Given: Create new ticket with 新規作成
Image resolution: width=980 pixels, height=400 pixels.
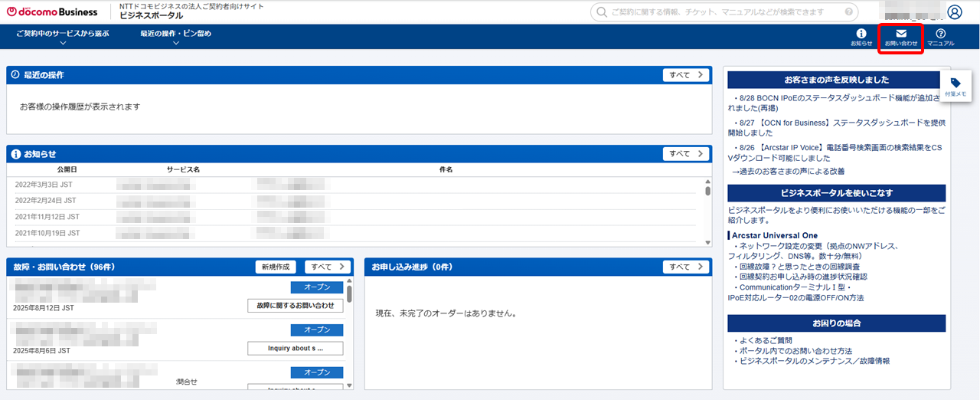Looking at the screenshot, I should point(276,267).
